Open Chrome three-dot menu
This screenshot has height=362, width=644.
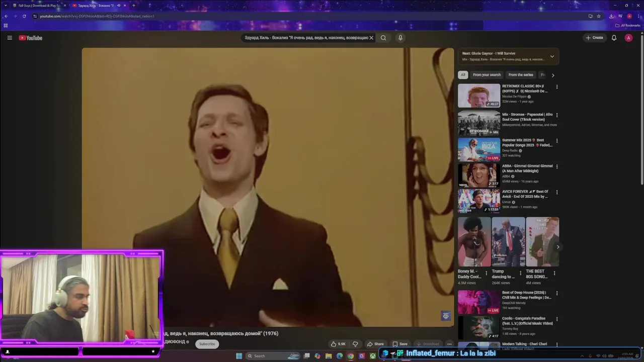[638, 16]
